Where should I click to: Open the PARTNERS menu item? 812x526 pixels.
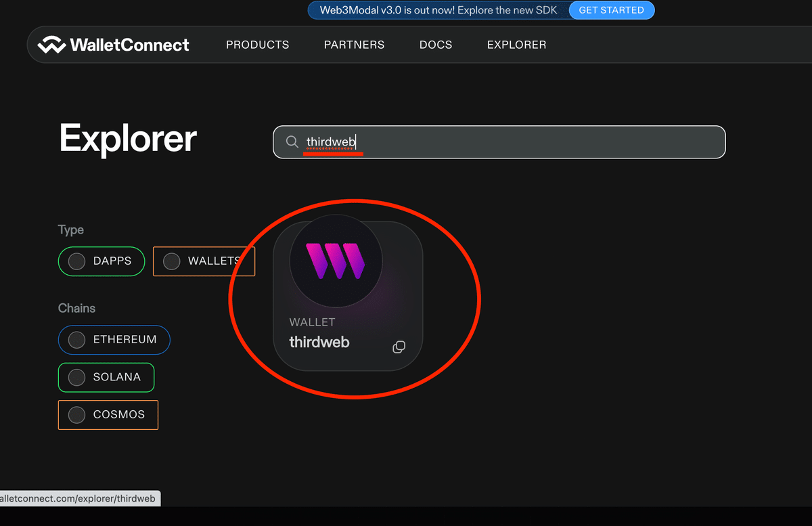pyautogui.click(x=354, y=45)
